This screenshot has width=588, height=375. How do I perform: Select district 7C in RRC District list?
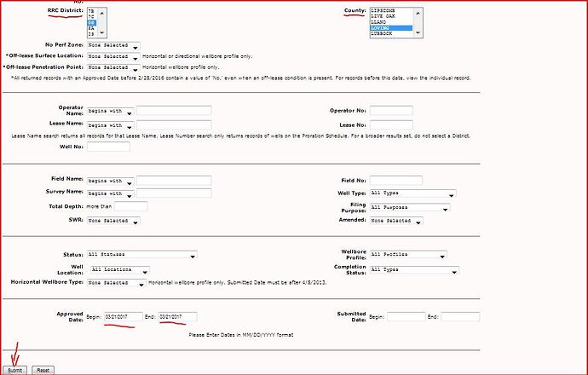92,17
